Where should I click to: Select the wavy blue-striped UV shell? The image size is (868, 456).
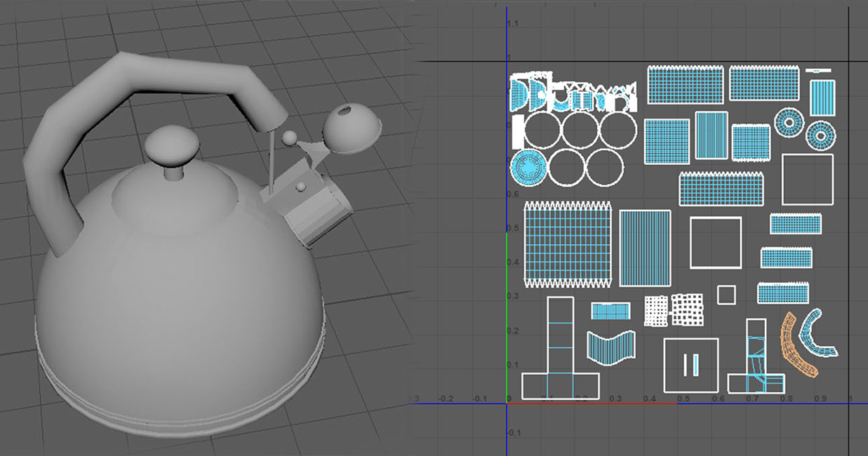(610, 348)
